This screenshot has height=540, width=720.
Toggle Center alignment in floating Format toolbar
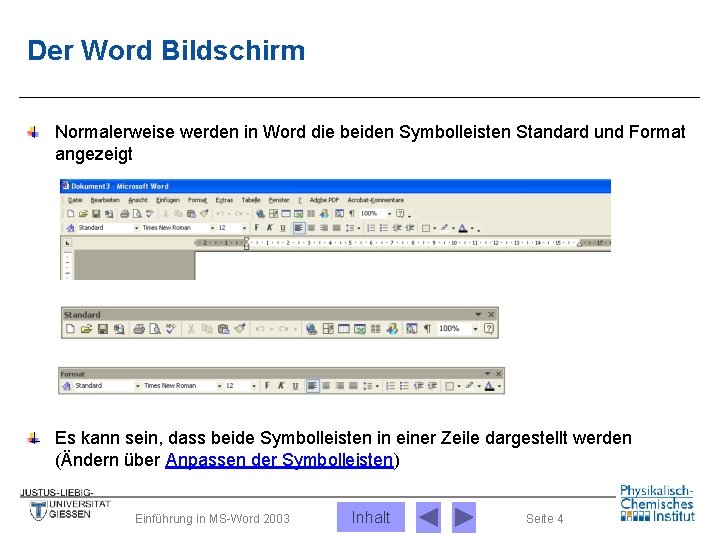point(326,386)
